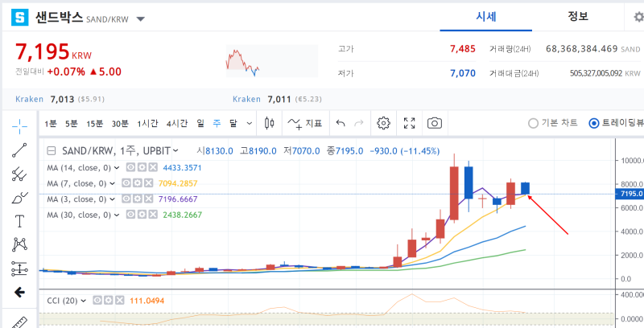Select 5분 timeframe

pos(71,124)
